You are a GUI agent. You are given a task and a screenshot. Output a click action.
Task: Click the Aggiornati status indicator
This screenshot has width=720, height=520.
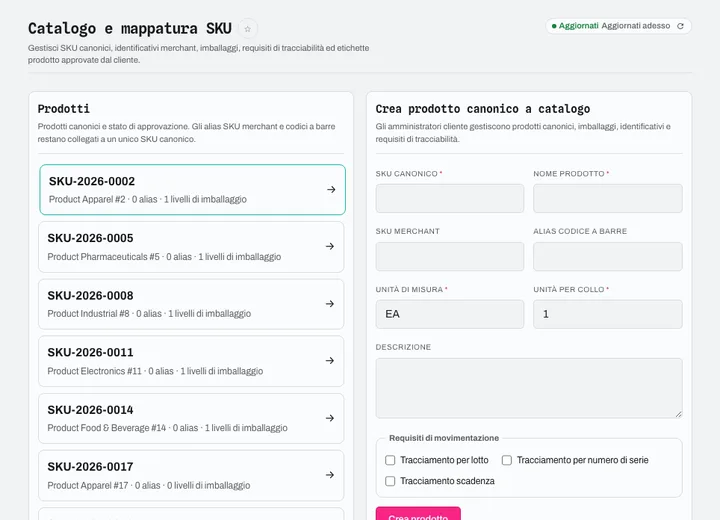(x=575, y=26)
